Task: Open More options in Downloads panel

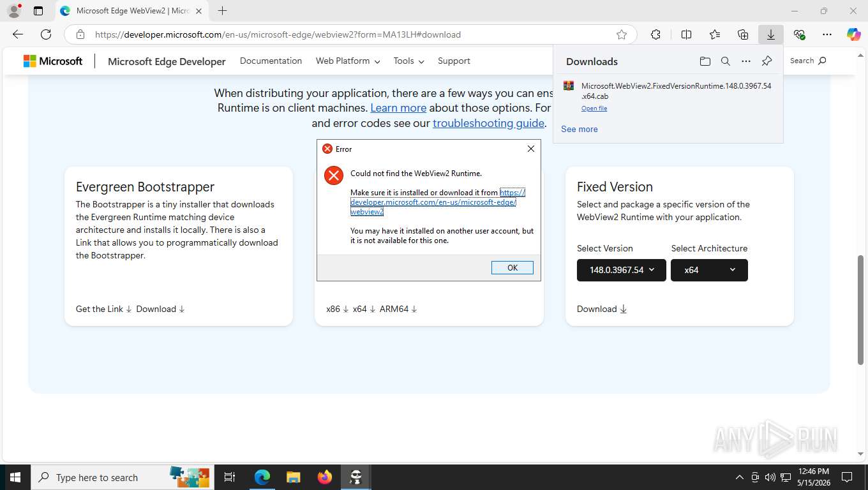Action: (746, 61)
